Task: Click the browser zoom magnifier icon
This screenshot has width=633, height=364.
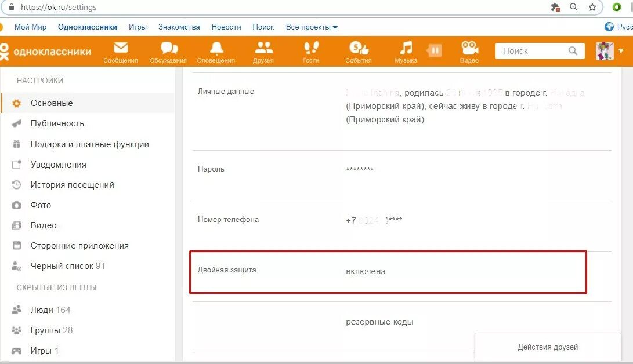Action: coord(574,7)
